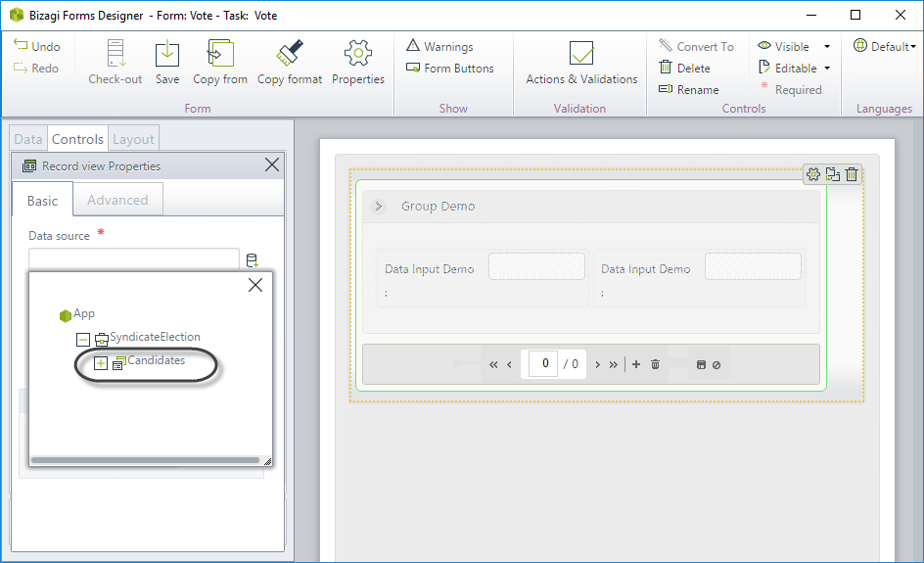This screenshot has height=563, width=924.
Task: Open the Copy from tool
Action: coord(220,62)
